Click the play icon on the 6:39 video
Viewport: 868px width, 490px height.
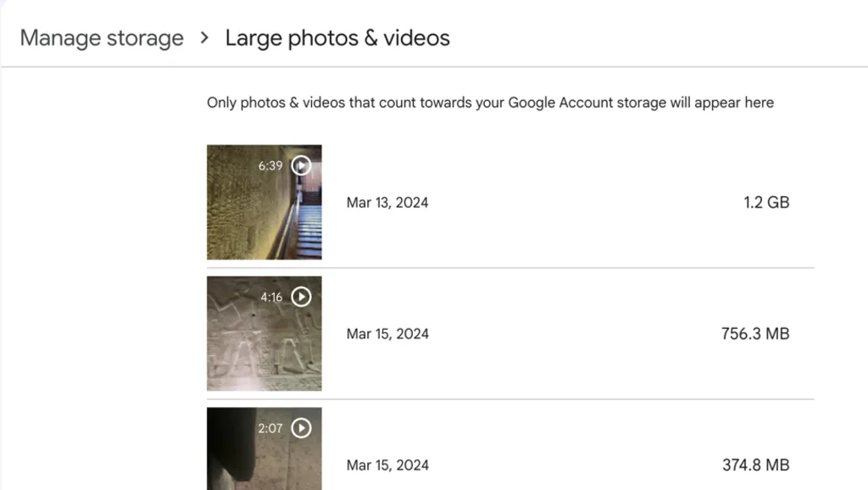tap(301, 165)
